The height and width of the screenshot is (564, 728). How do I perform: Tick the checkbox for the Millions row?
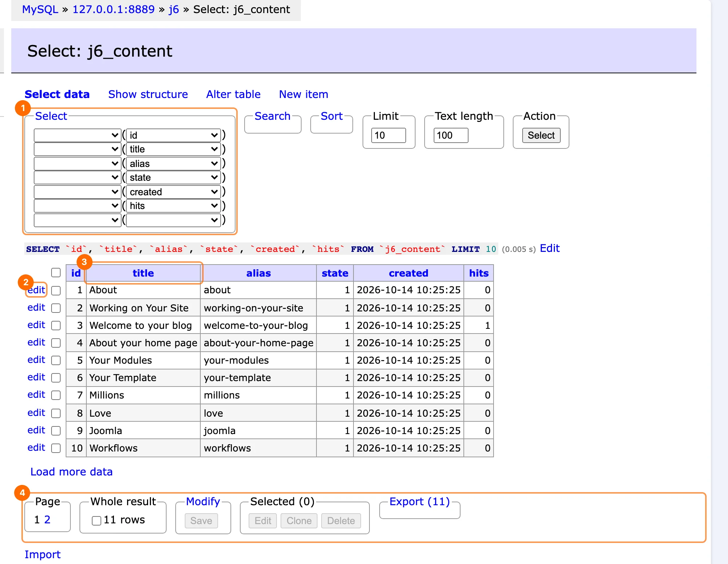pyautogui.click(x=56, y=395)
